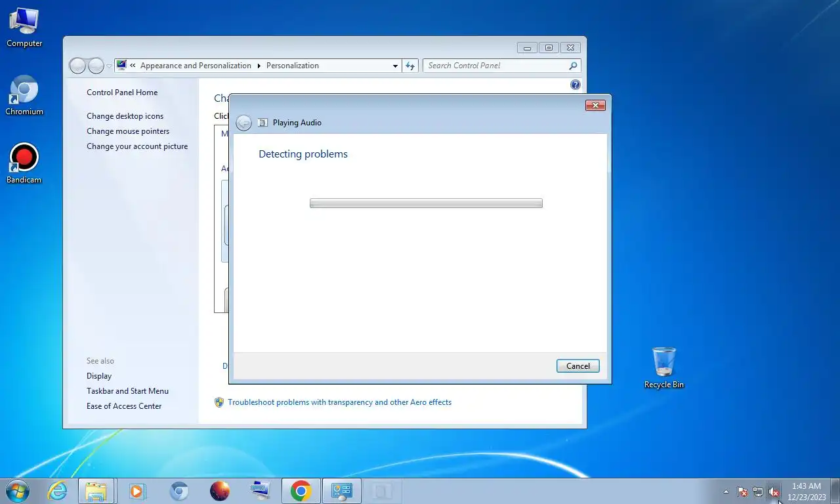This screenshot has width=840, height=504.
Task: Show hidden system tray icons
Action: pos(726,492)
